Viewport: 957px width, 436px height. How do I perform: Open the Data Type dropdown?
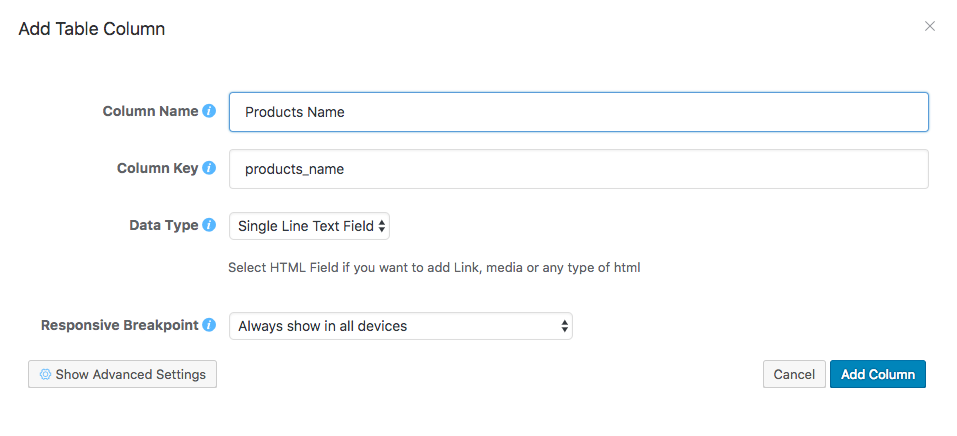coord(308,226)
